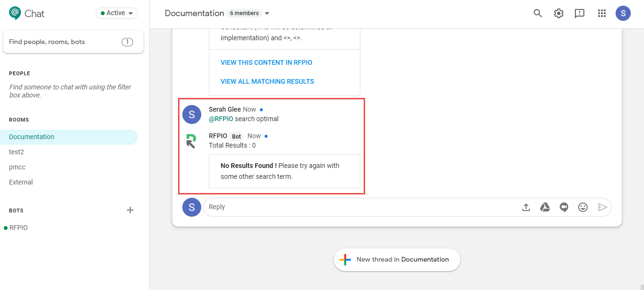This screenshot has height=290, width=644.
Task: Click the People section heading
Action: click(x=19, y=73)
